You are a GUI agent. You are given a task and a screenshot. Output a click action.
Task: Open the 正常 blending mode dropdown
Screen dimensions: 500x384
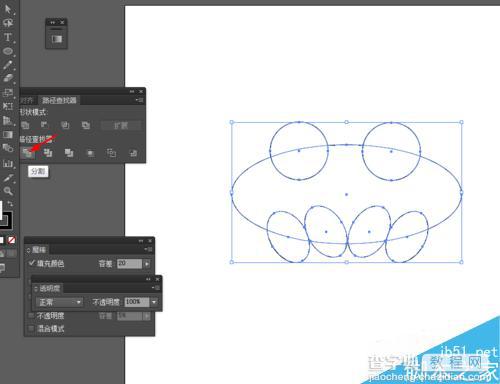59,302
